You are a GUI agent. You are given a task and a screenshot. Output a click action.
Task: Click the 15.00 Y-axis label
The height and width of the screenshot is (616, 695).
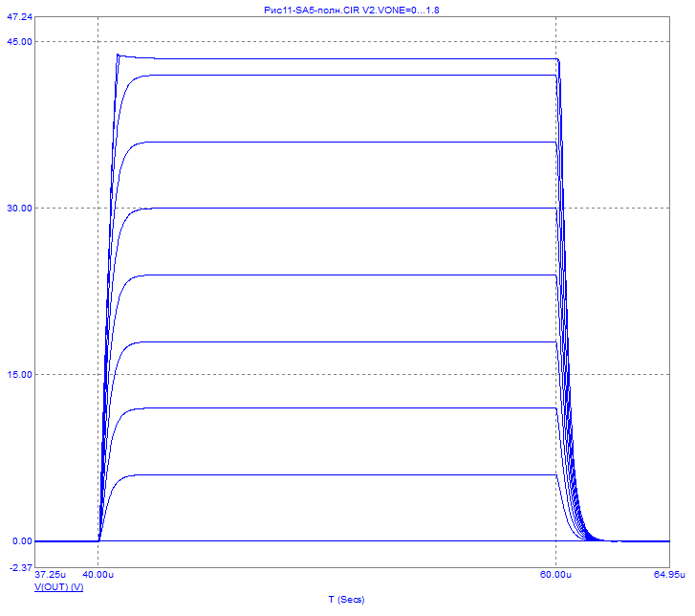[x=19, y=374]
